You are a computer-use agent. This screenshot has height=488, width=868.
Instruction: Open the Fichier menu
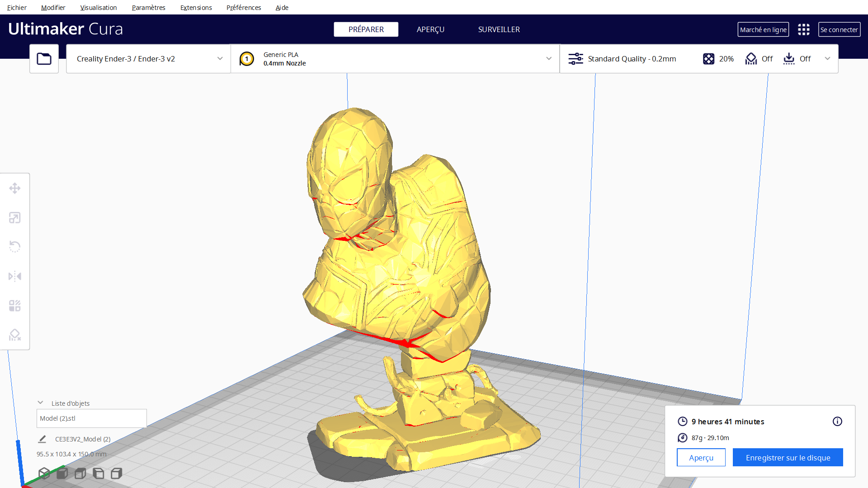pos(17,7)
